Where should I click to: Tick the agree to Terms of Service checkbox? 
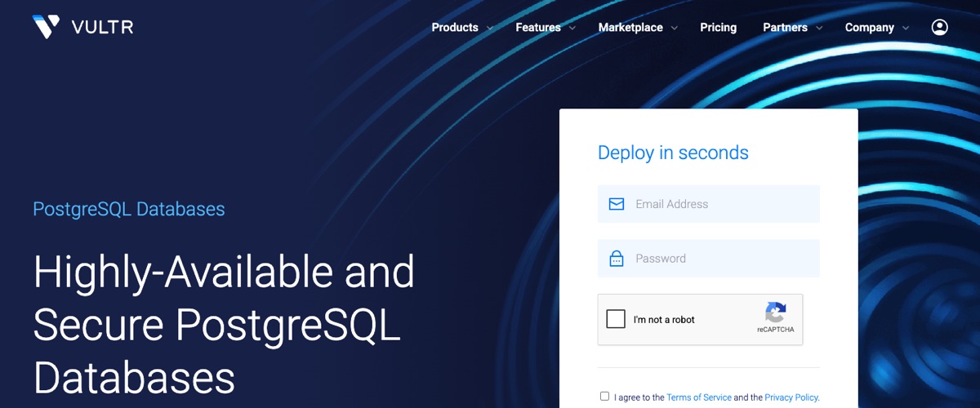click(604, 397)
